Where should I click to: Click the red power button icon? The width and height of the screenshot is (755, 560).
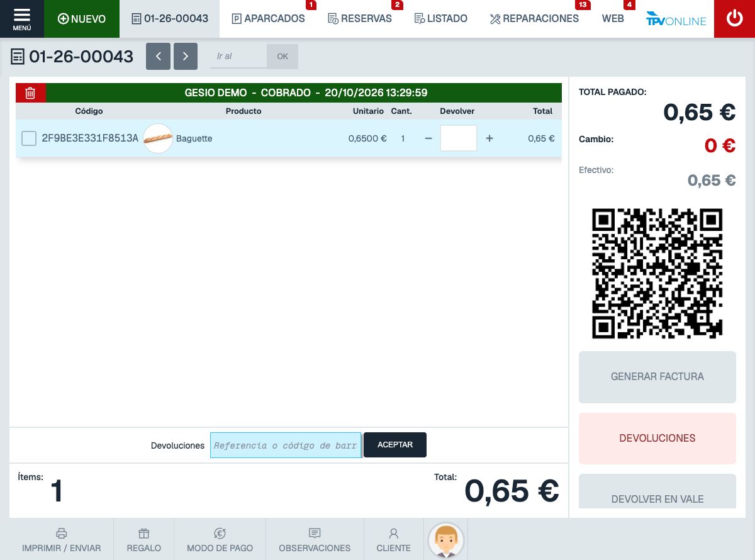coord(734,19)
